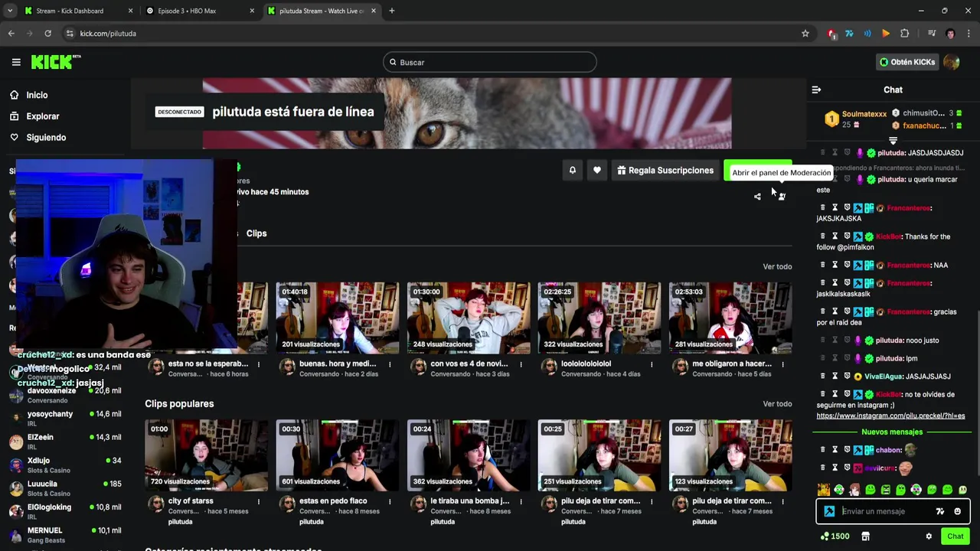Reload the page with the refresh button

click(x=47, y=34)
